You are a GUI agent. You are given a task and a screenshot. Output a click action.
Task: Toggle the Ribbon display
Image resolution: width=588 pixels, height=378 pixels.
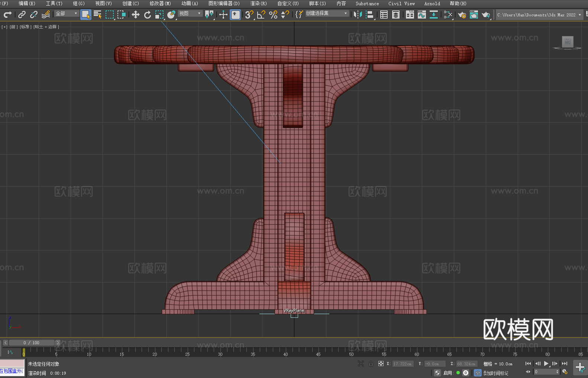coord(410,14)
